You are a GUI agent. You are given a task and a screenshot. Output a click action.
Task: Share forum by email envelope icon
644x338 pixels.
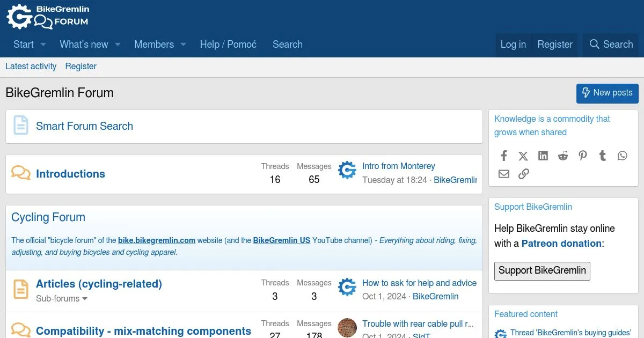[x=504, y=174]
